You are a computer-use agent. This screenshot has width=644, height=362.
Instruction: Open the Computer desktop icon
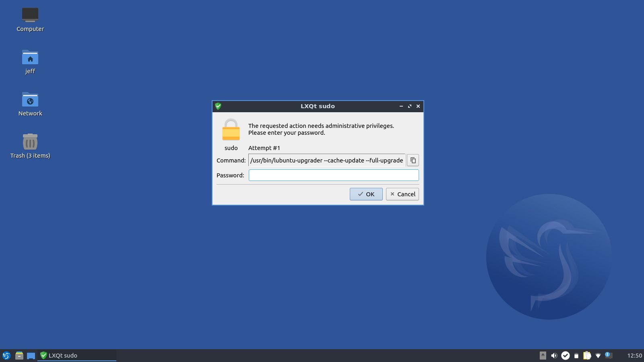click(30, 20)
